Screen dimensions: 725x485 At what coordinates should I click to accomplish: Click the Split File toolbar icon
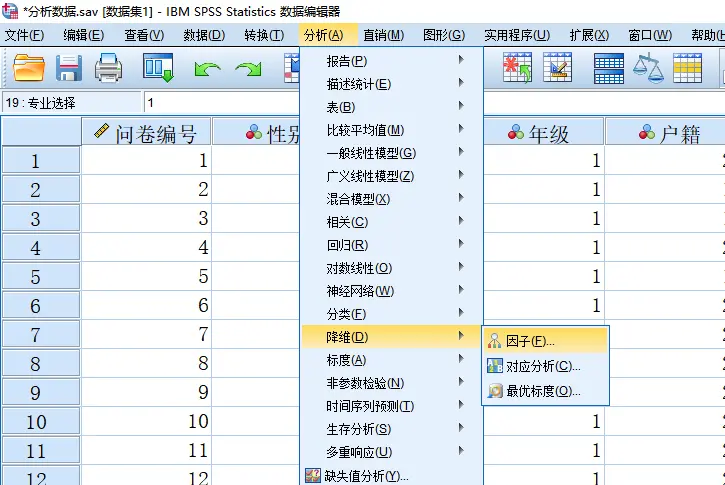[608, 68]
